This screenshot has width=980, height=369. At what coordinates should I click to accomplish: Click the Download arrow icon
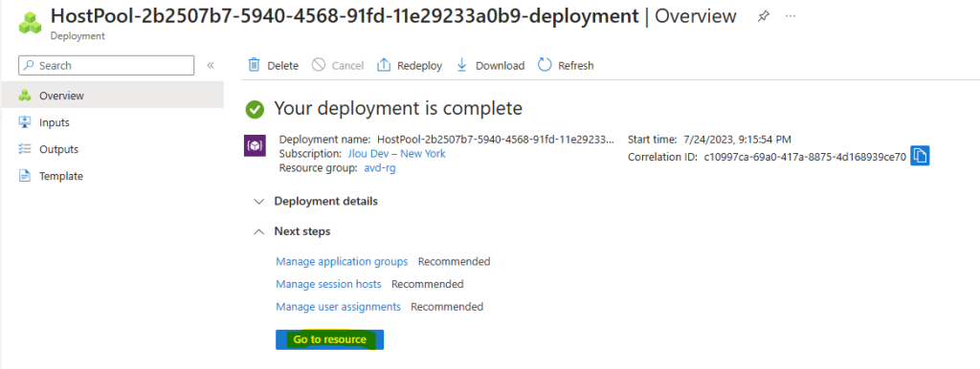pyautogui.click(x=462, y=65)
